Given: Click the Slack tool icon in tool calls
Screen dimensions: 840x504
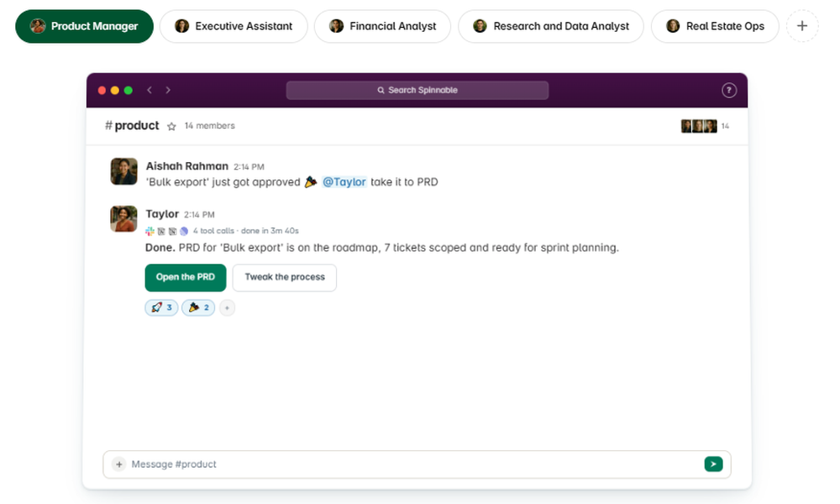Looking at the screenshot, I should (x=150, y=231).
